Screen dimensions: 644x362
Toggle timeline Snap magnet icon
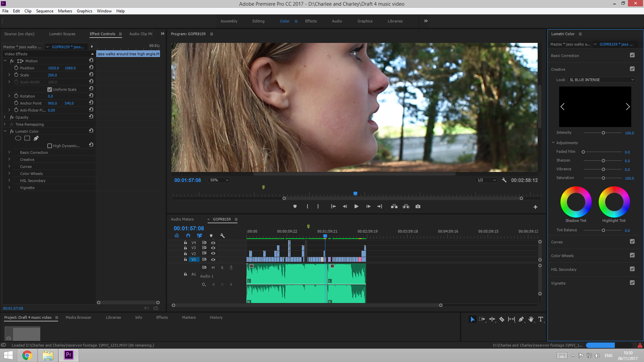pos(188,236)
